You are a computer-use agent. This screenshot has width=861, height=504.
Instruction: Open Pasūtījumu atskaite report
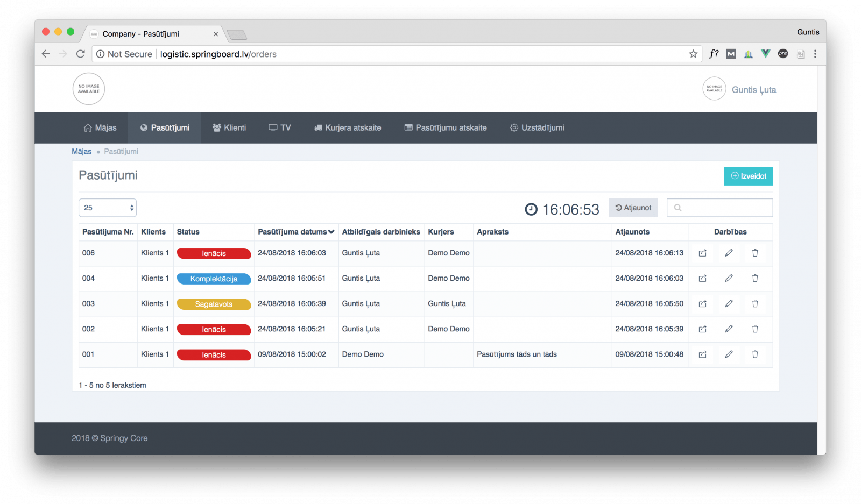tap(446, 127)
